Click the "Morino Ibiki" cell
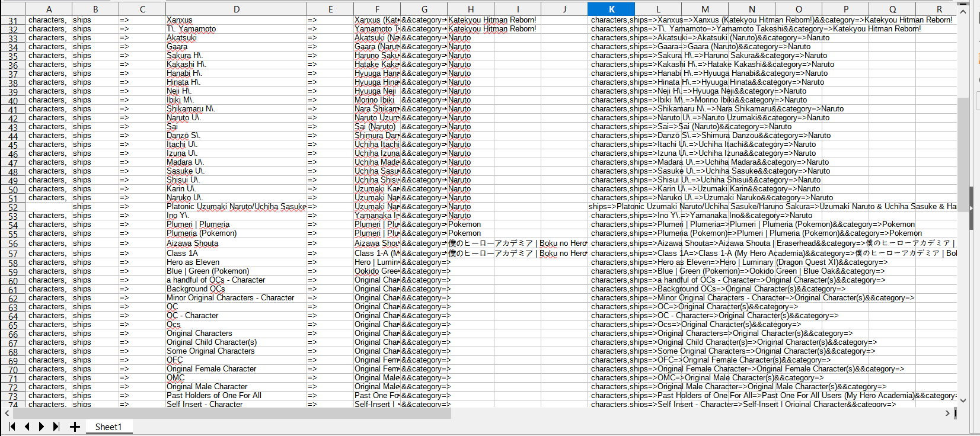The height and width of the screenshot is (436, 980). 377,100
